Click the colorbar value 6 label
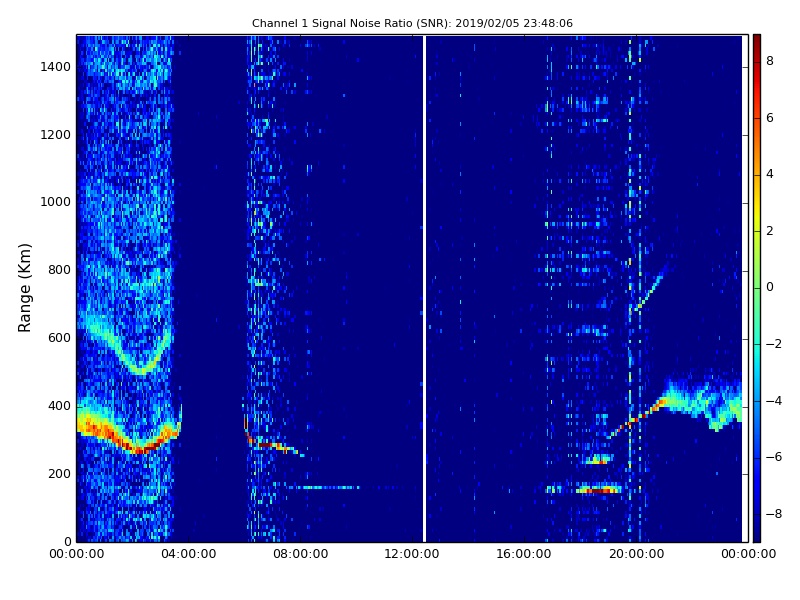The image size is (800, 600). (770, 118)
